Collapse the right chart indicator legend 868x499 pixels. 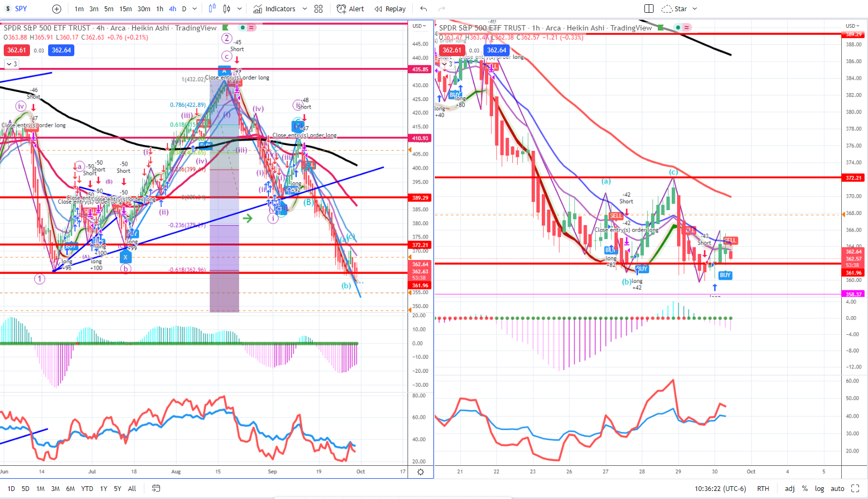pos(447,64)
